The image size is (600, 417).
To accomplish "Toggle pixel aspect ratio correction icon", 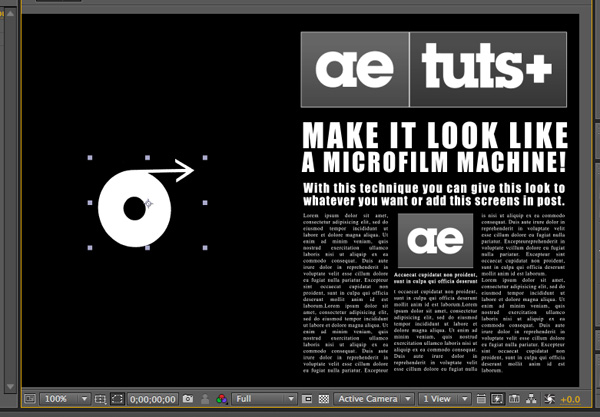I will pyautogui.click(x=481, y=399).
